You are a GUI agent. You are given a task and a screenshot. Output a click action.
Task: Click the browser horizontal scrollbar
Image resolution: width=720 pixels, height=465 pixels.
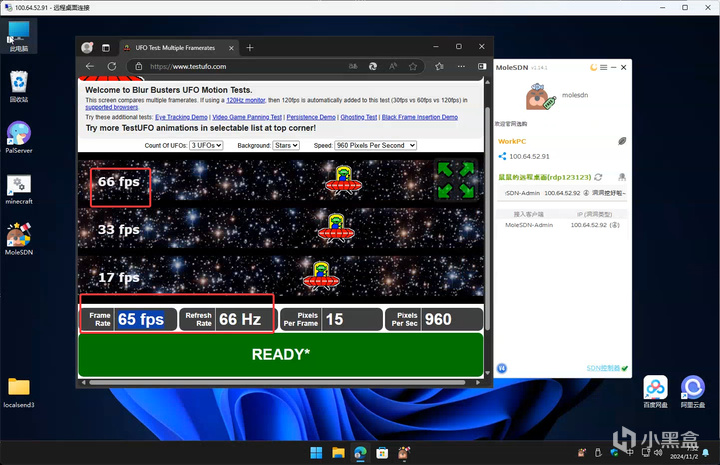point(277,382)
